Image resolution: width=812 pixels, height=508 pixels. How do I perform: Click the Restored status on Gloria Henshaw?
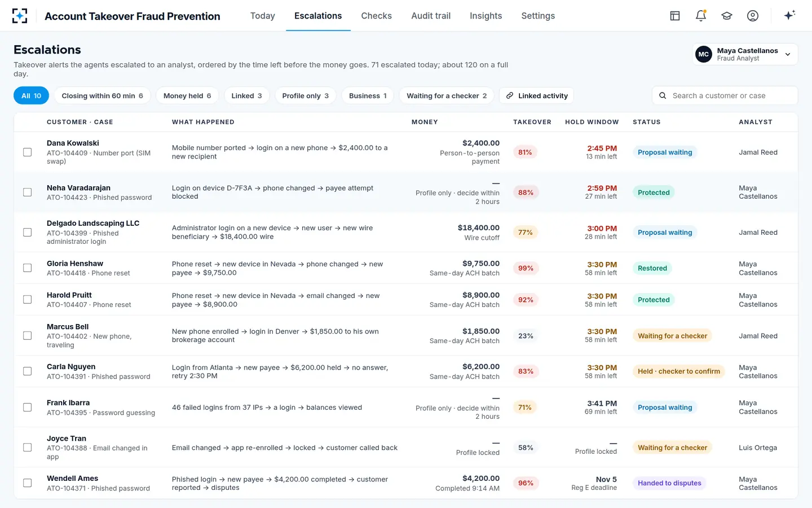point(652,268)
